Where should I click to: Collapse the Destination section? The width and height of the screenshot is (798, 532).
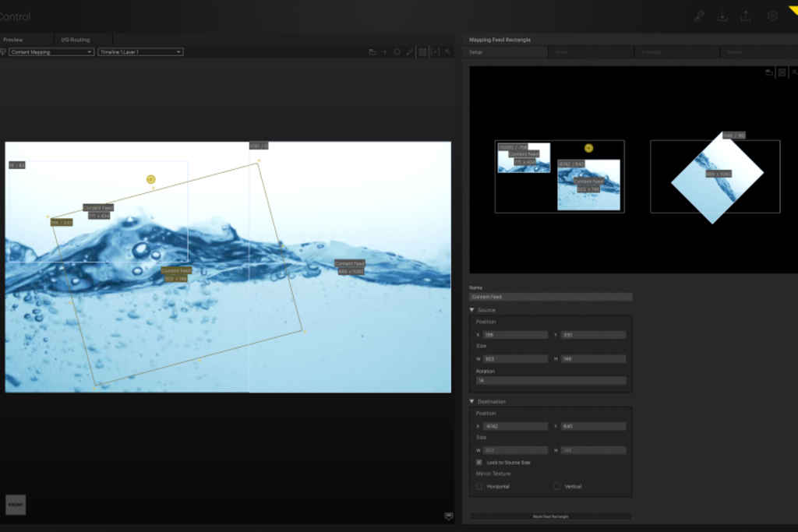point(471,401)
